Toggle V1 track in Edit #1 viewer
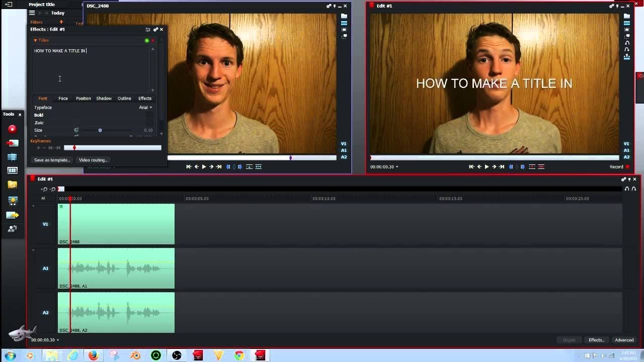This screenshot has height=362, width=644. [x=626, y=144]
